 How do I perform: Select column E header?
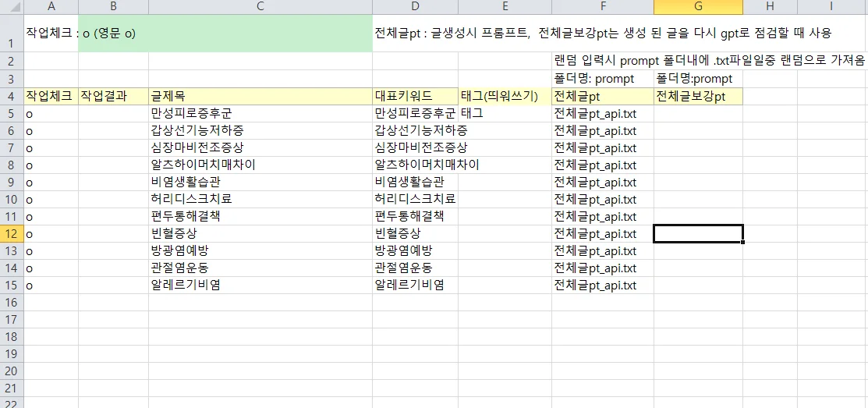[505, 6]
